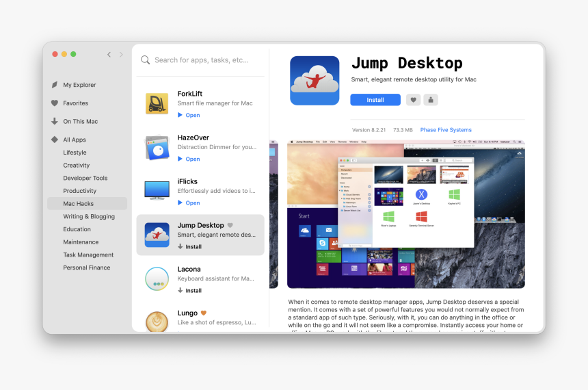Screen dimensions: 588x390
Task: Click the ForkLift app icon
Action: pos(157,103)
